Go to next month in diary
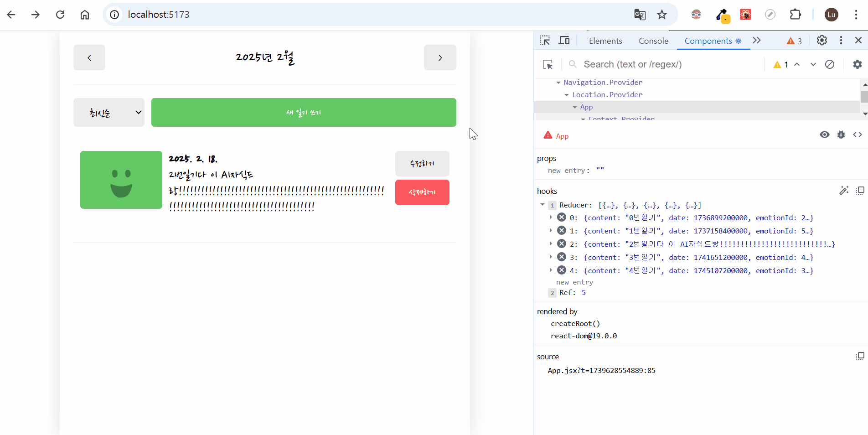 (440, 57)
